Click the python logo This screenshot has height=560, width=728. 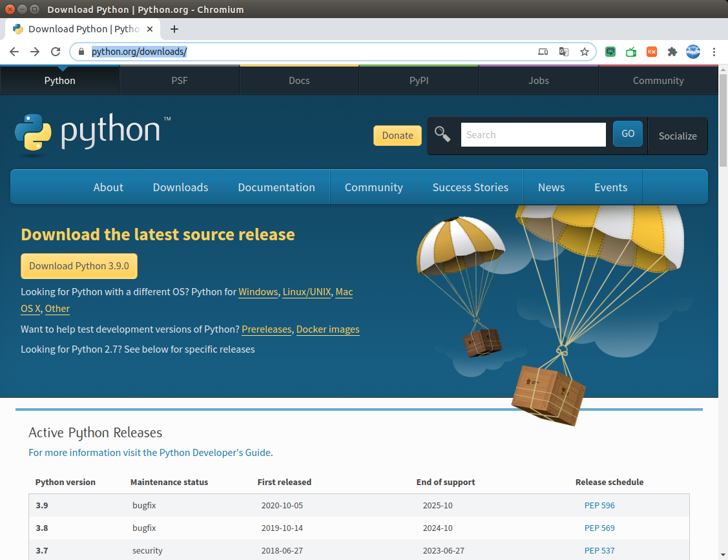92,134
